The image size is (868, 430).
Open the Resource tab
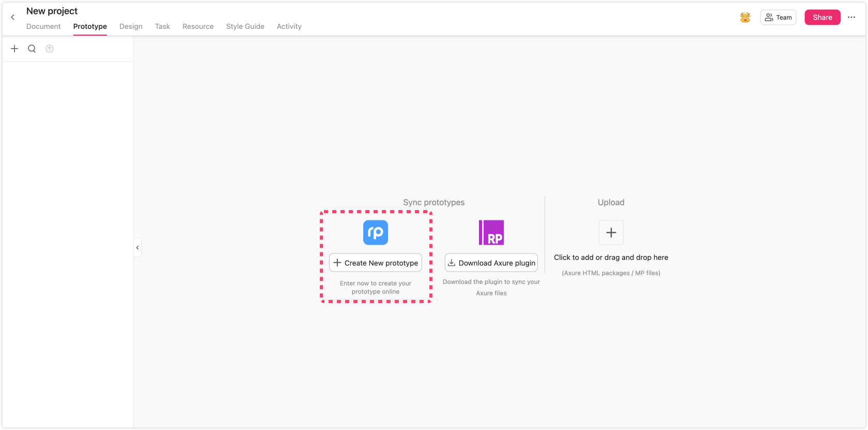pos(198,26)
